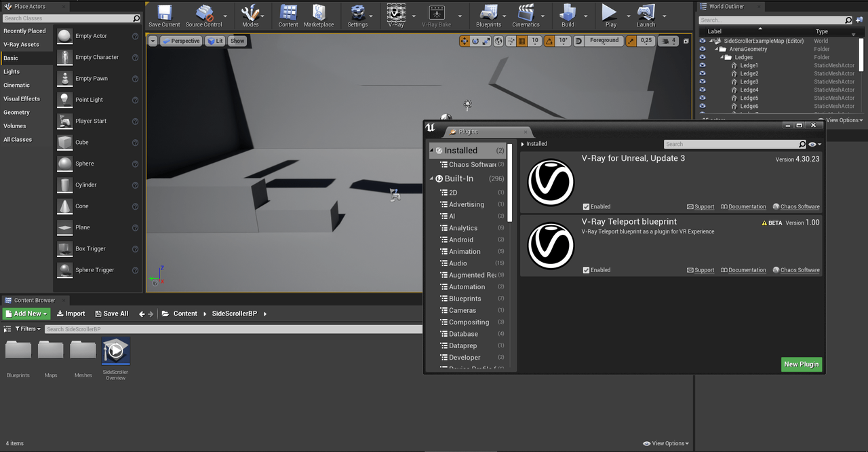Click the Modes toolbar icon
The height and width of the screenshot is (452, 868).
click(250, 14)
